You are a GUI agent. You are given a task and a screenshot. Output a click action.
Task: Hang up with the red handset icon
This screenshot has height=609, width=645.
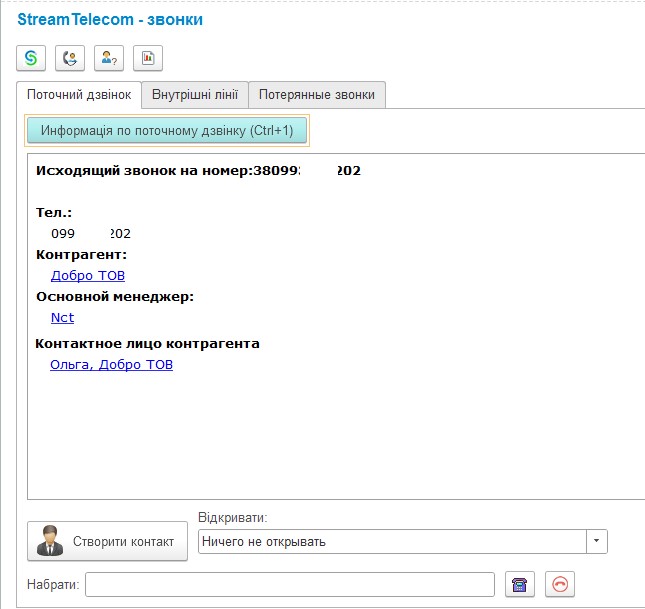559,584
